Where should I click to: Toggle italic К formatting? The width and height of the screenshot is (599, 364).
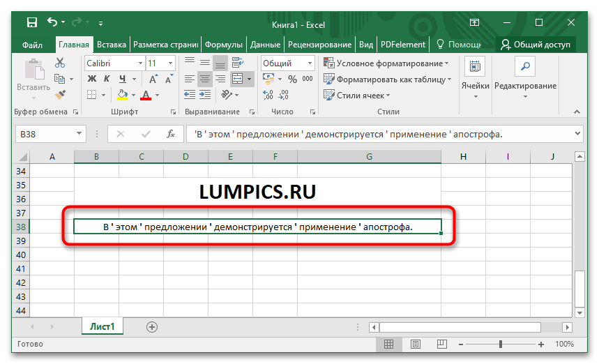pos(107,79)
